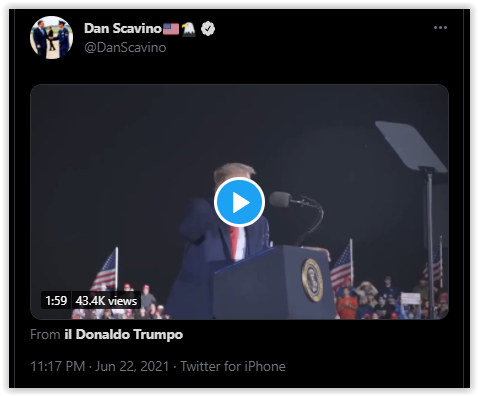Open the il Donaldo Trumpo source link
This screenshot has height=396, width=478.
(124, 334)
